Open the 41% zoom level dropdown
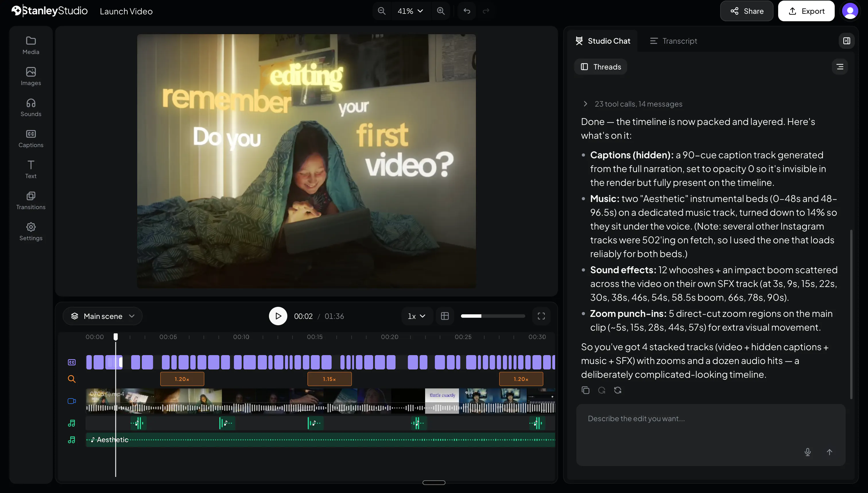Viewport: 868px width, 493px height. 411,11
